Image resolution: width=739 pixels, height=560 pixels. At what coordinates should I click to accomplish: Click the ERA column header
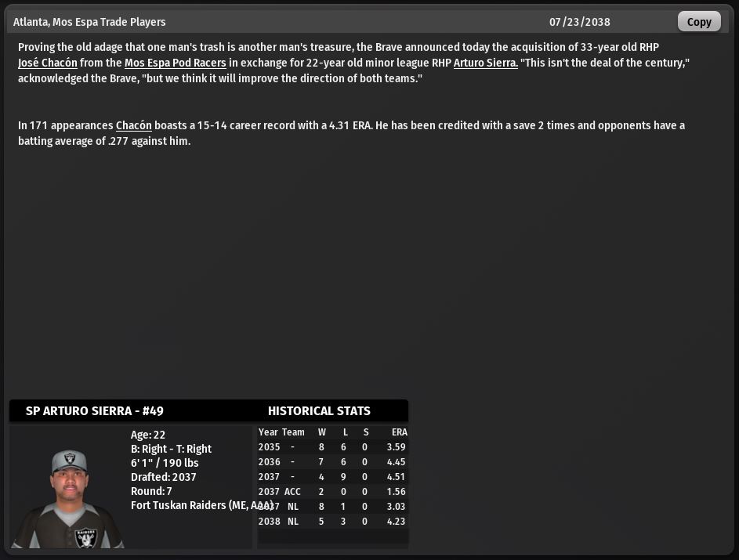[399, 432]
